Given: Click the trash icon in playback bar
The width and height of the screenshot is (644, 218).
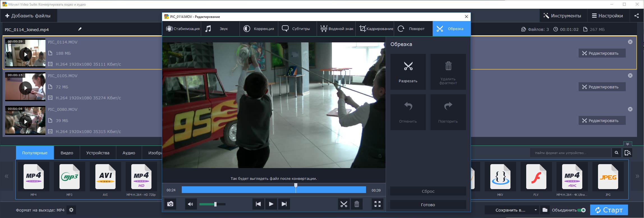Looking at the screenshot, I should tap(357, 204).
